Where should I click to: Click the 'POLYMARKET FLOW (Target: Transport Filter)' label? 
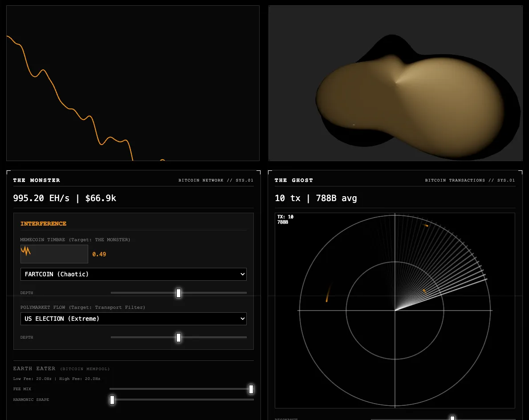coord(83,307)
